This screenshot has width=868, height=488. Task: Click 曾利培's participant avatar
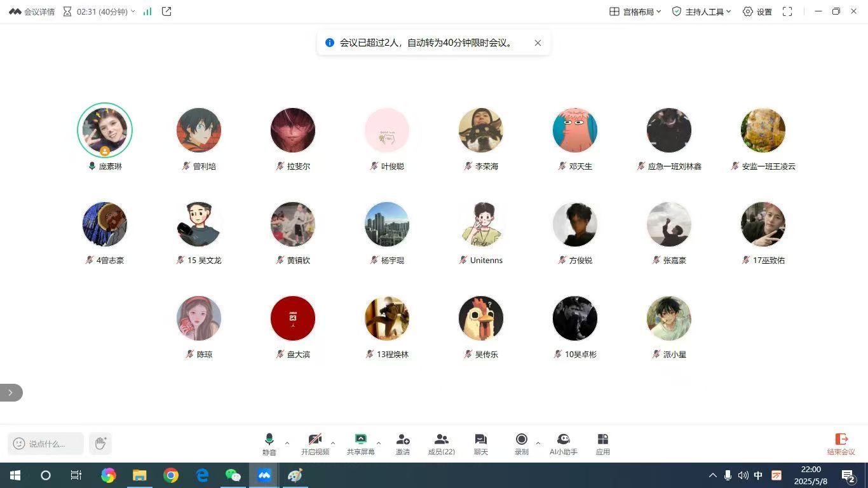coord(199,130)
